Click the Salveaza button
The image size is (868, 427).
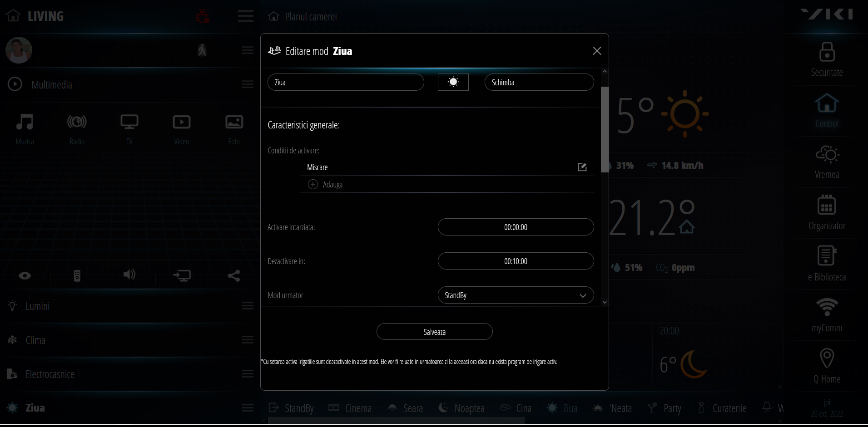click(434, 332)
